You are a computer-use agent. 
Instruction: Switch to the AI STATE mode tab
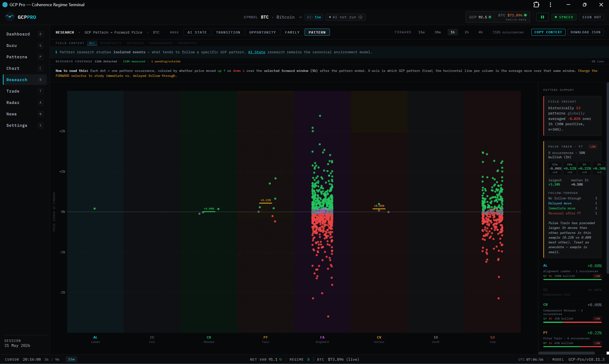tap(197, 32)
